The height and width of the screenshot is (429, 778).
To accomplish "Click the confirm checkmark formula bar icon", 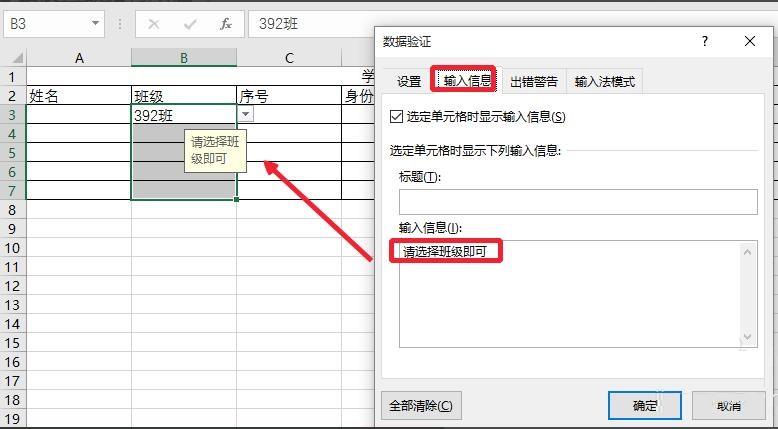I will (x=190, y=24).
